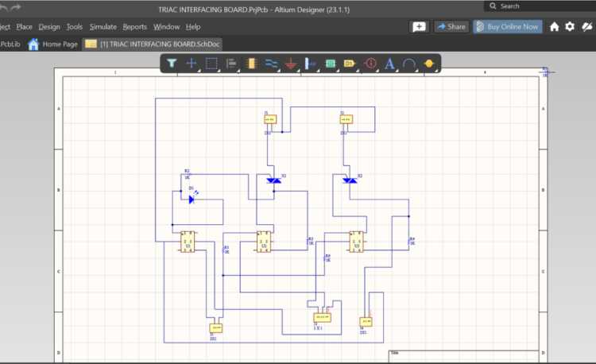Click the Place Port D1 icon
Viewport: 596px width, 364px height.
pos(350,63)
